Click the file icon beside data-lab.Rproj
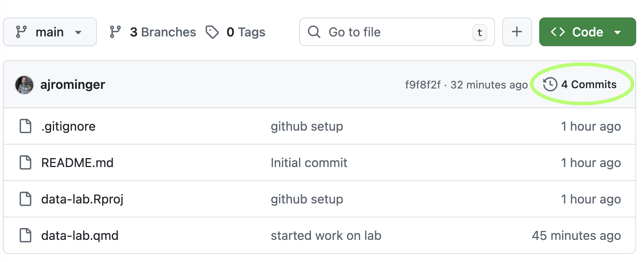 click(25, 199)
